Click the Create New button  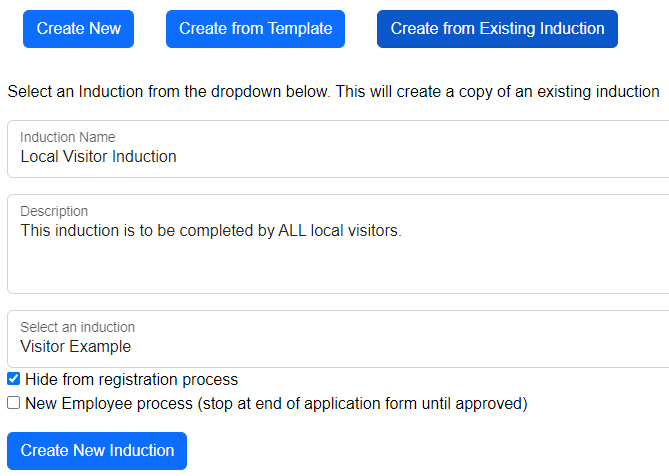[x=79, y=29]
